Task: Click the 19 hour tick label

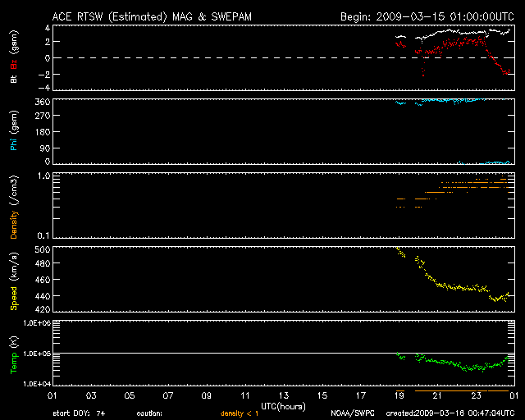Action: coord(399,395)
